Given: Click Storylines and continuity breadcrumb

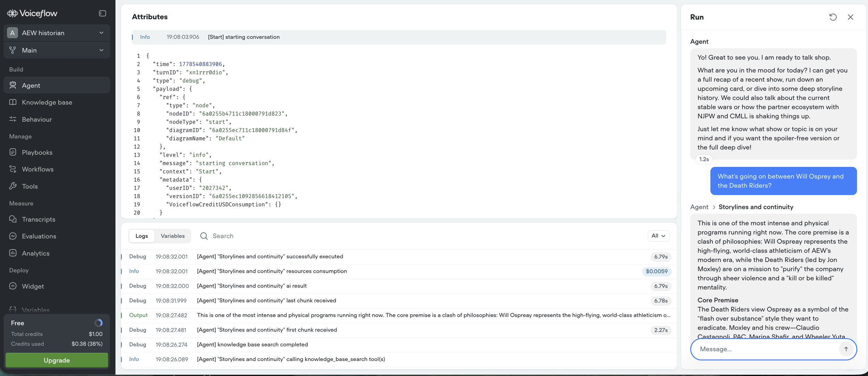Looking at the screenshot, I should click(756, 207).
